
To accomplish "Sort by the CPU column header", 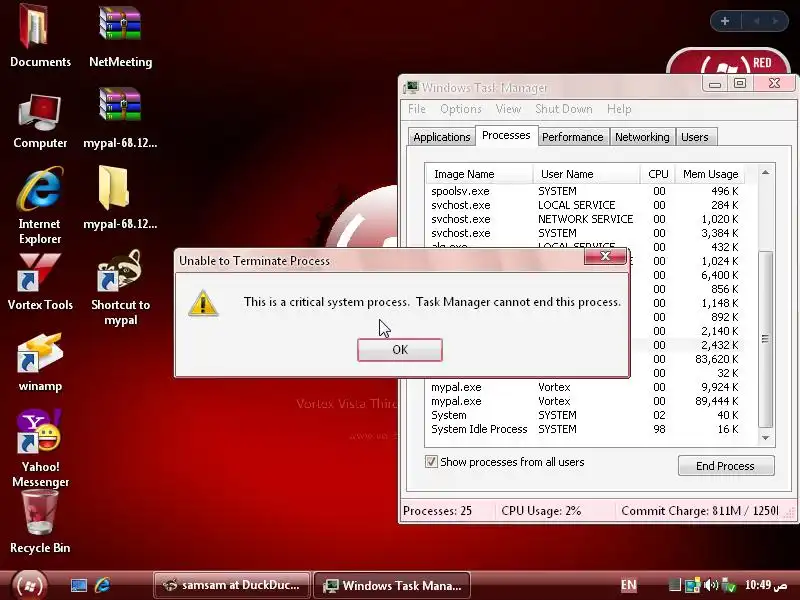I will point(658,174).
